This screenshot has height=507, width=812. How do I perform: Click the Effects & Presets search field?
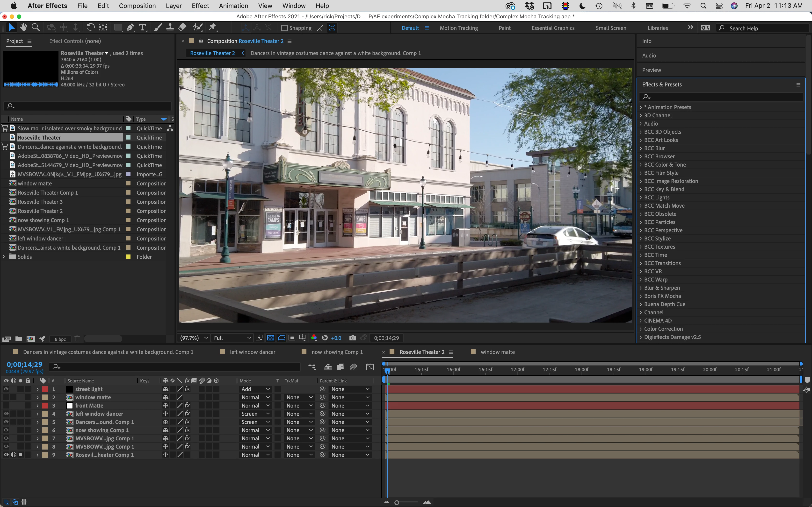(x=721, y=97)
